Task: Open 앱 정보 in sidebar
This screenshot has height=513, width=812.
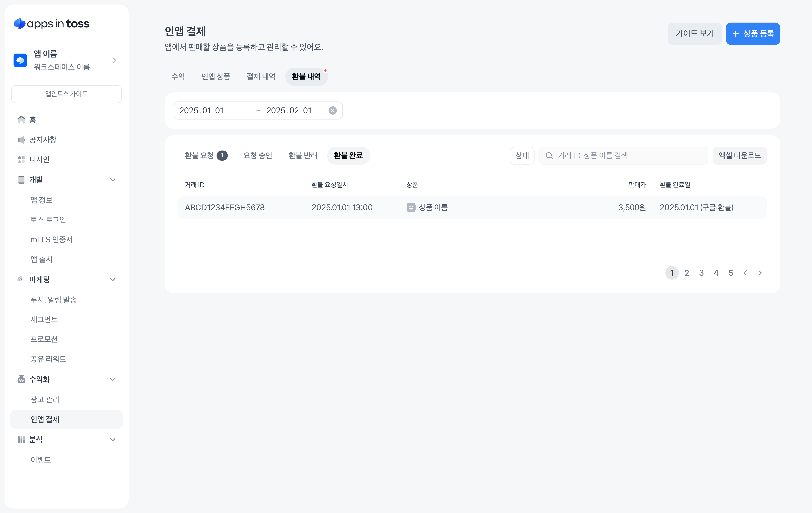Action: 41,200
